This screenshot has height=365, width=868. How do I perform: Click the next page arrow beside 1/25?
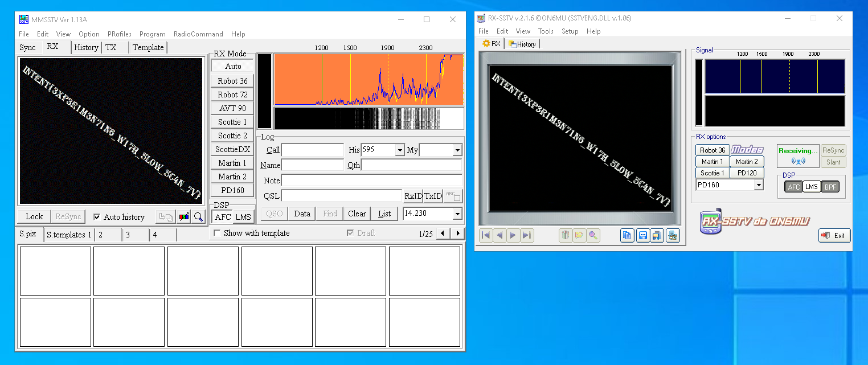457,233
